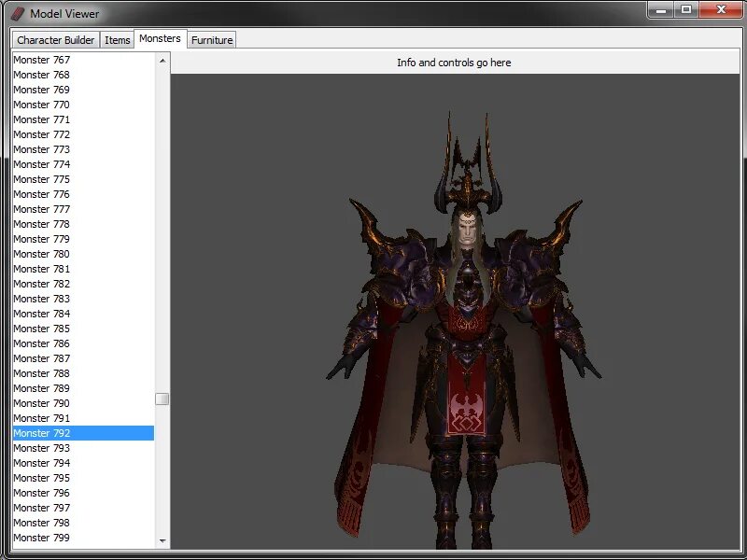Select Monster 796 in the list
This screenshot has height=560, width=747.
[x=83, y=493]
